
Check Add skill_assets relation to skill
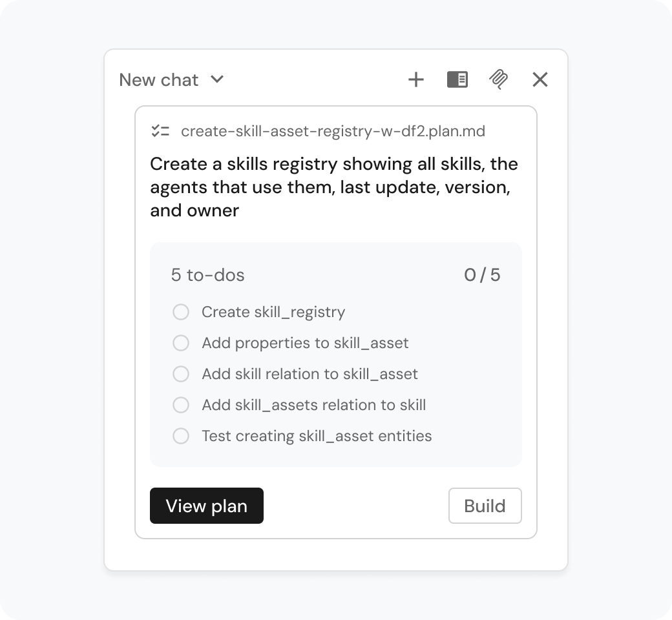181,405
